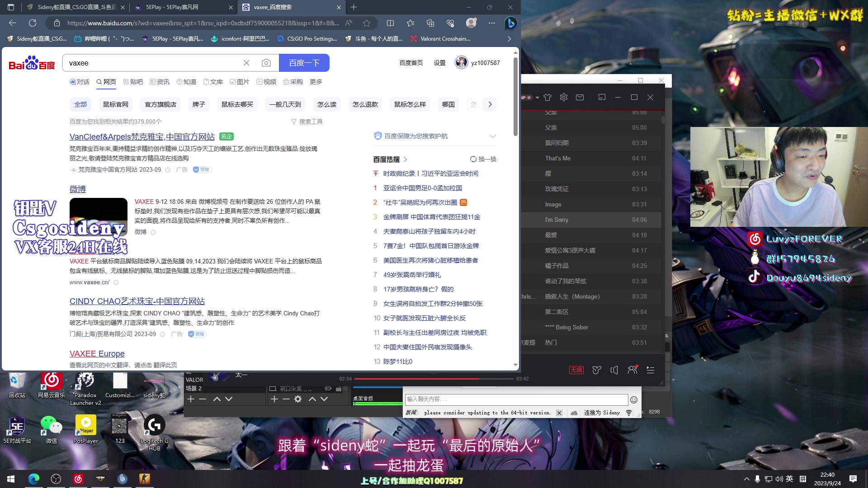Refresh the browser page
The image size is (868, 488).
click(33, 23)
